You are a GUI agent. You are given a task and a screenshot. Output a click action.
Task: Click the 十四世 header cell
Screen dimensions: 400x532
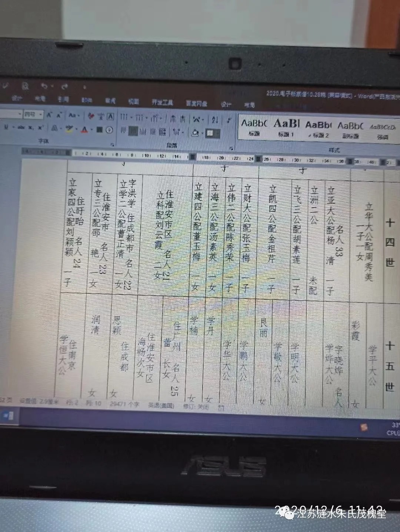pyautogui.click(x=390, y=242)
